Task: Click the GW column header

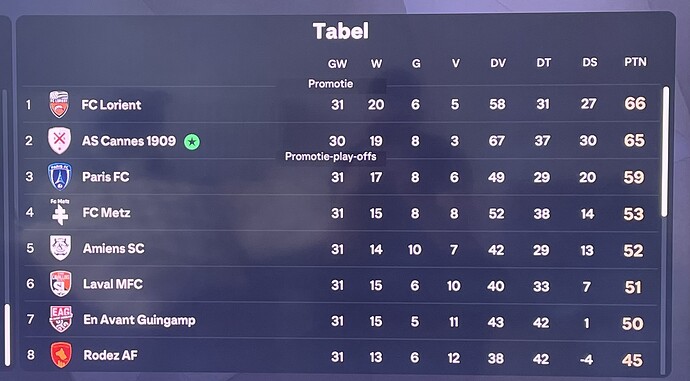Action: click(337, 64)
